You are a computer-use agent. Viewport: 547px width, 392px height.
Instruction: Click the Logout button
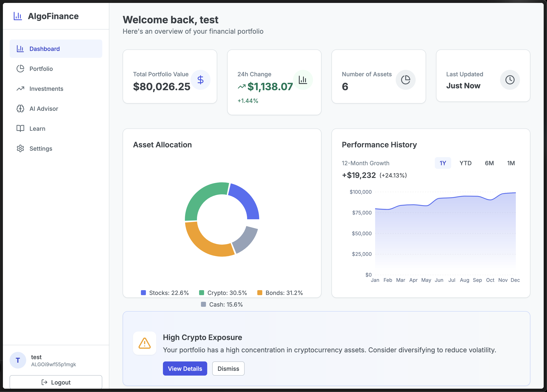pos(56,382)
